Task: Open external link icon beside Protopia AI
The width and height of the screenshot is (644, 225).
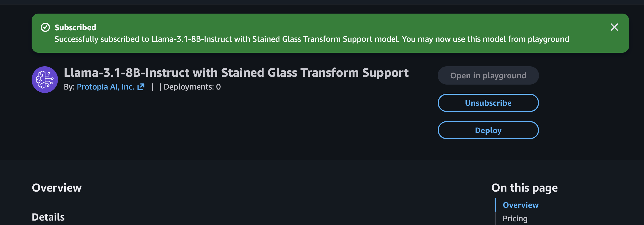Action: [x=141, y=87]
